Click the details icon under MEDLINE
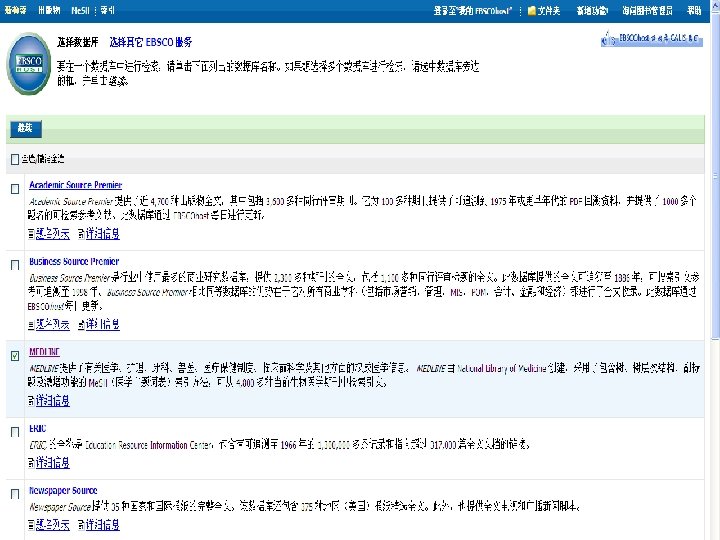Viewport: 720px width, 540px height. click(31, 401)
